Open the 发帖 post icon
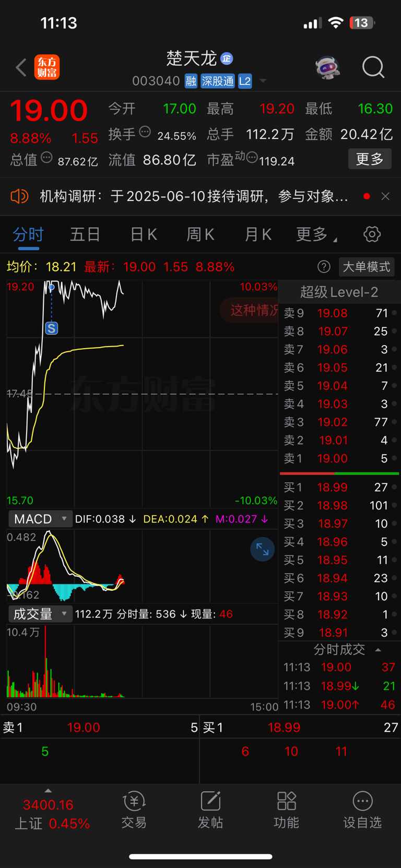Viewport: 401px width, 868px height. pyautogui.click(x=210, y=810)
